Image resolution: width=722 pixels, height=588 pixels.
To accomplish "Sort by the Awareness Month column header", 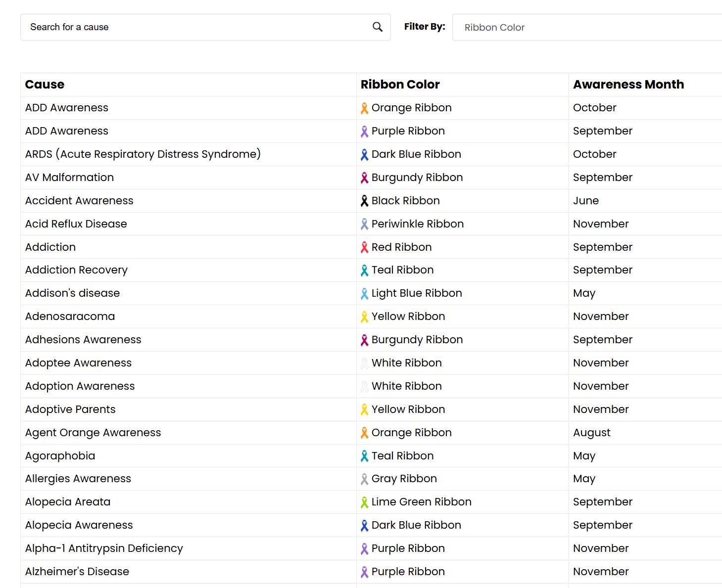I will (628, 85).
